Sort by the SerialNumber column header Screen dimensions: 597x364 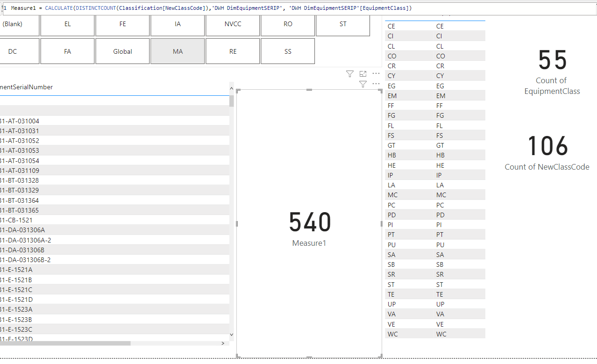click(26, 87)
